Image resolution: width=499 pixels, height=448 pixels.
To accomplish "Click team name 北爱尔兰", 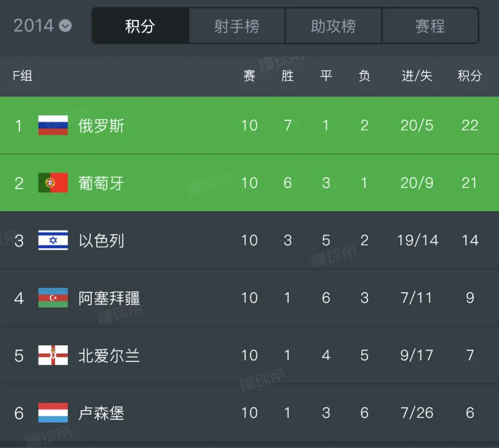I will pyautogui.click(x=109, y=356).
